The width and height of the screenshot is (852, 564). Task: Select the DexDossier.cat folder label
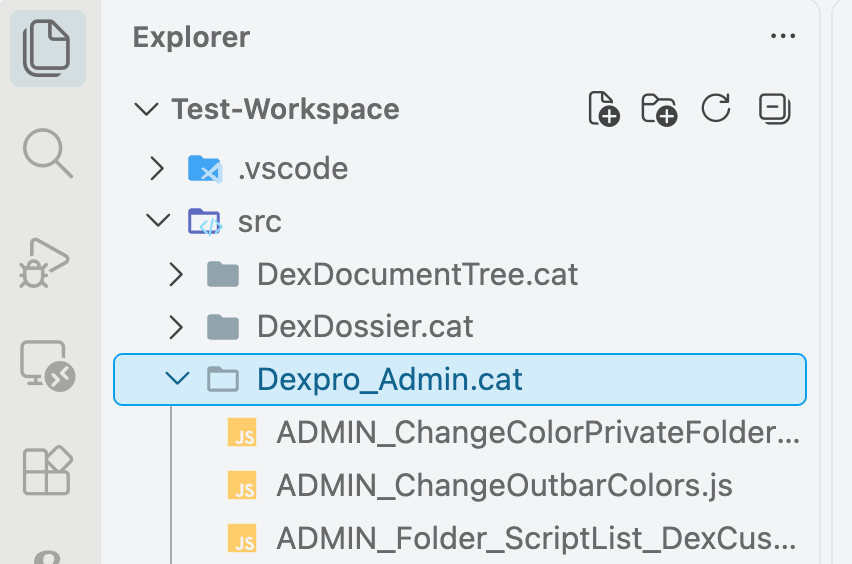[x=365, y=327]
